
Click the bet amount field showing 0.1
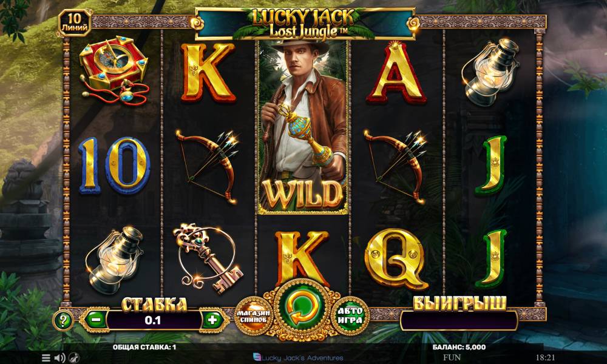154,320
